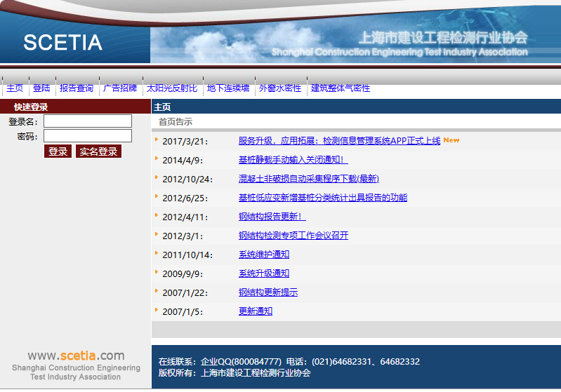
Task: Open 报告查询 in the navigation bar
Action: (x=77, y=88)
